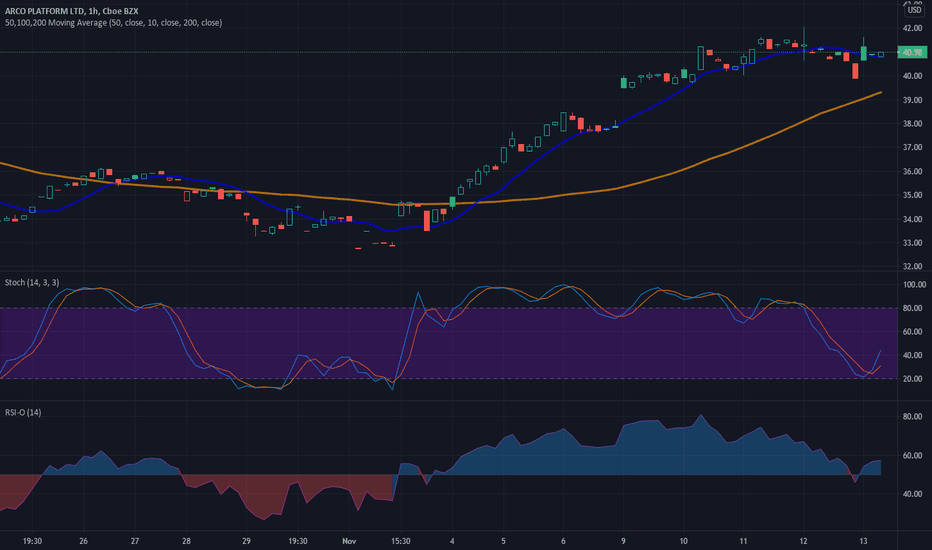Click the 42.00 price axis label
The width and height of the screenshot is (932, 550).
click(912, 28)
